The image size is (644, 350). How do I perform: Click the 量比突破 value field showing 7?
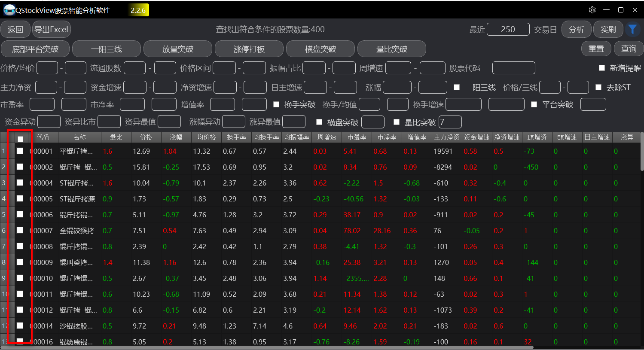(450, 122)
